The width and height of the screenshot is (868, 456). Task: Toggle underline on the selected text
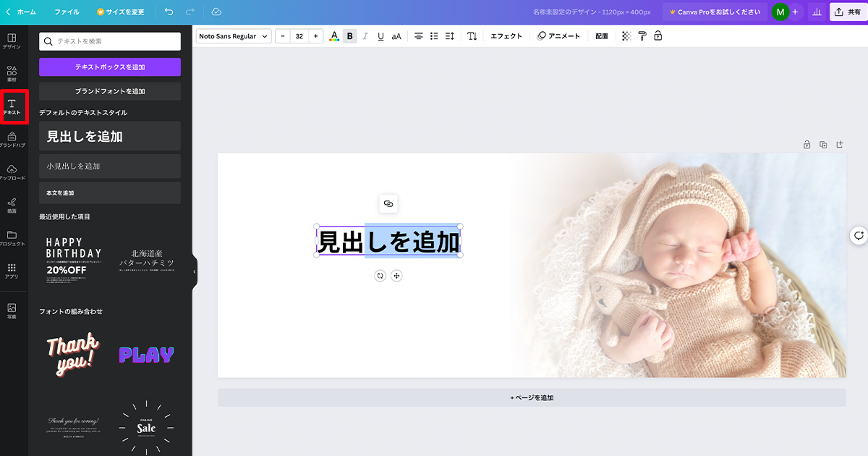tap(380, 35)
